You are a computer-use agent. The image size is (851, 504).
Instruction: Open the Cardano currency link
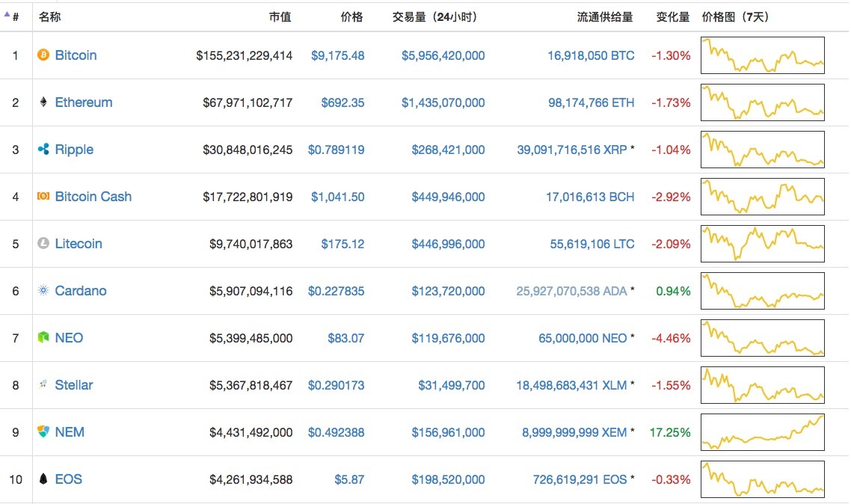(x=81, y=291)
